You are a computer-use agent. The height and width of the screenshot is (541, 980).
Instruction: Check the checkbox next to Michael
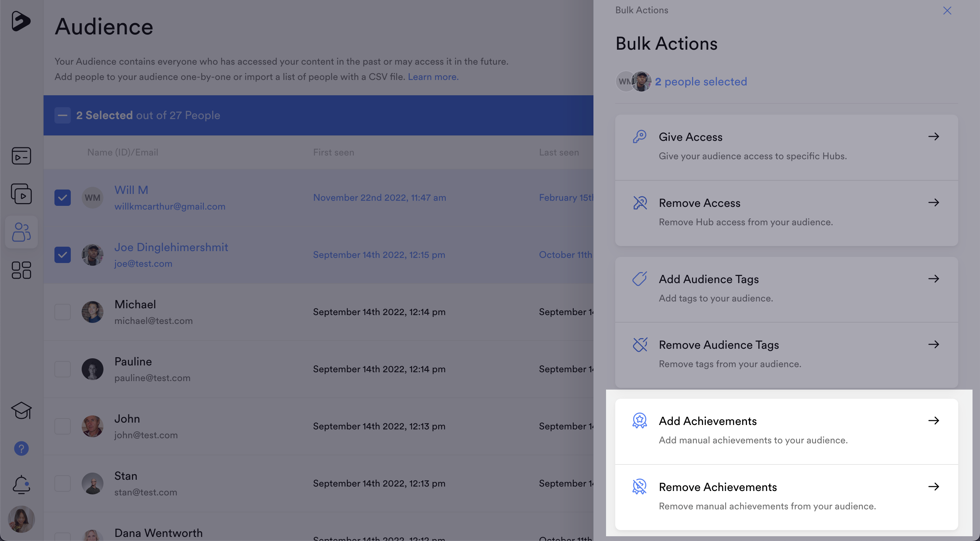pos(62,312)
